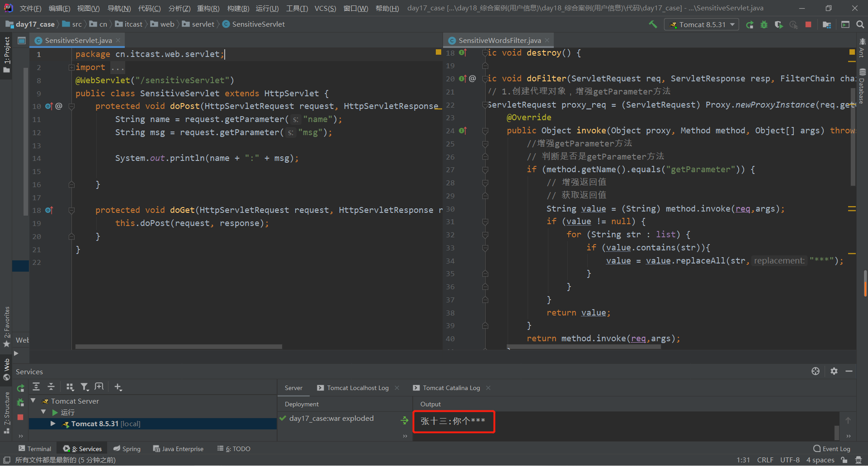Click the servlet folder breadcrumb
The width and height of the screenshot is (868, 466).
(x=198, y=24)
